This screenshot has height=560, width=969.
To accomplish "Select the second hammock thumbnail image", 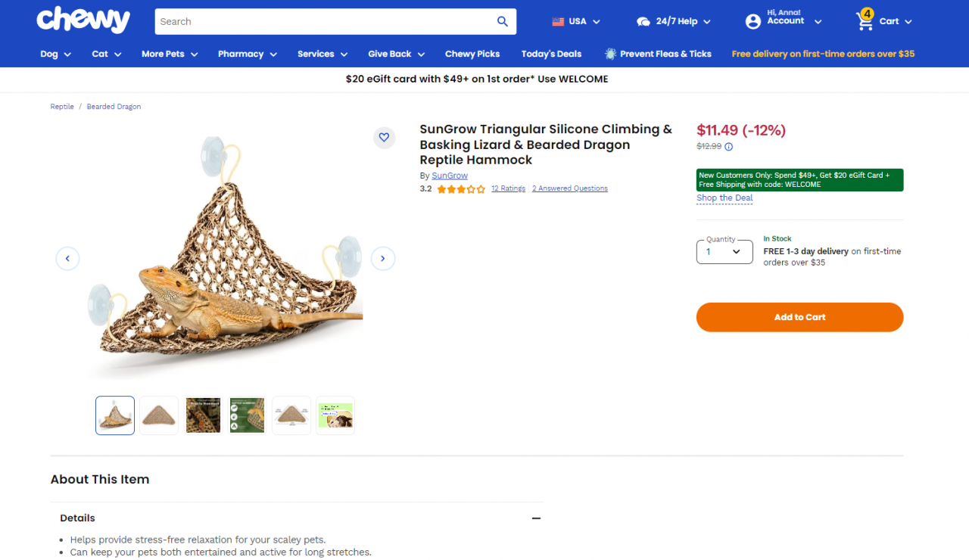I will (158, 415).
